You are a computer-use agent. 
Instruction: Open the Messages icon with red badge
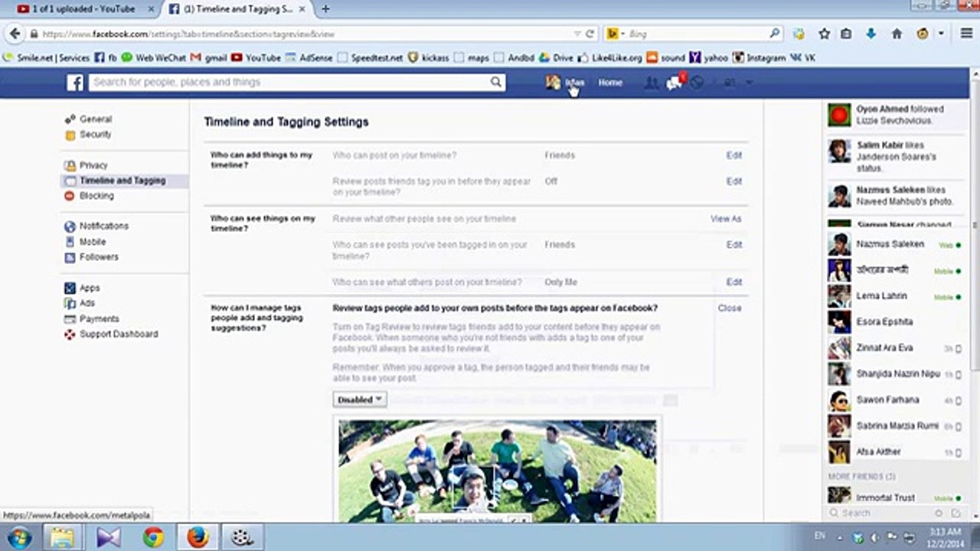[674, 83]
